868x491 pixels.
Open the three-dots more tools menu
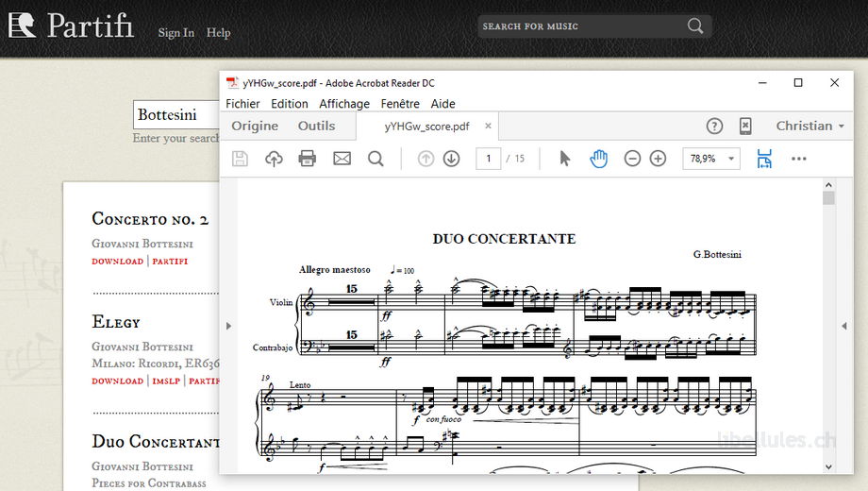coord(799,159)
